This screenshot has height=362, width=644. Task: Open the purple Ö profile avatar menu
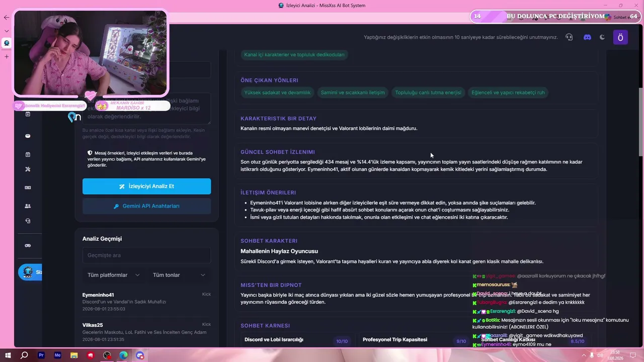620,37
